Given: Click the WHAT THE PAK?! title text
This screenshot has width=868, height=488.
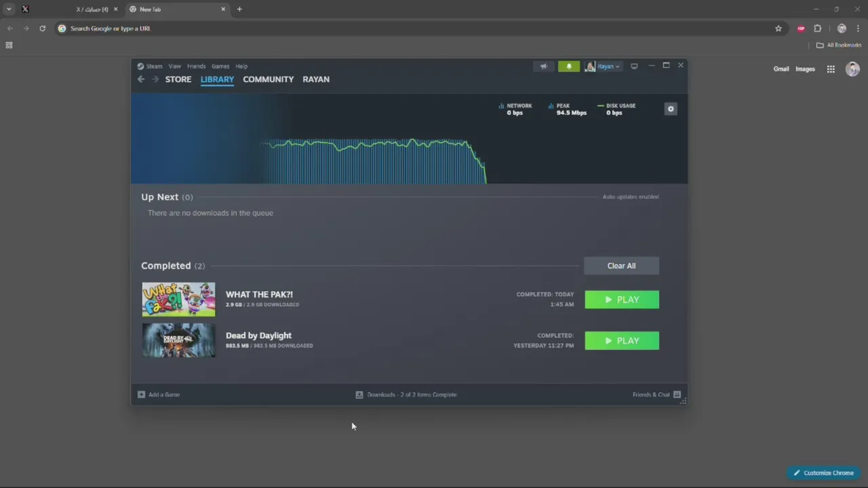Looking at the screenshot, I should click(259, 294).
